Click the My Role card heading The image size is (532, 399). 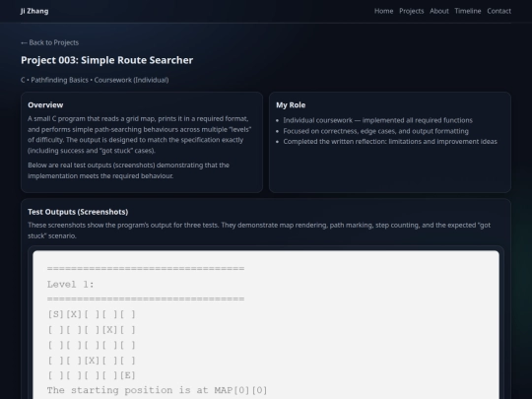291,104
